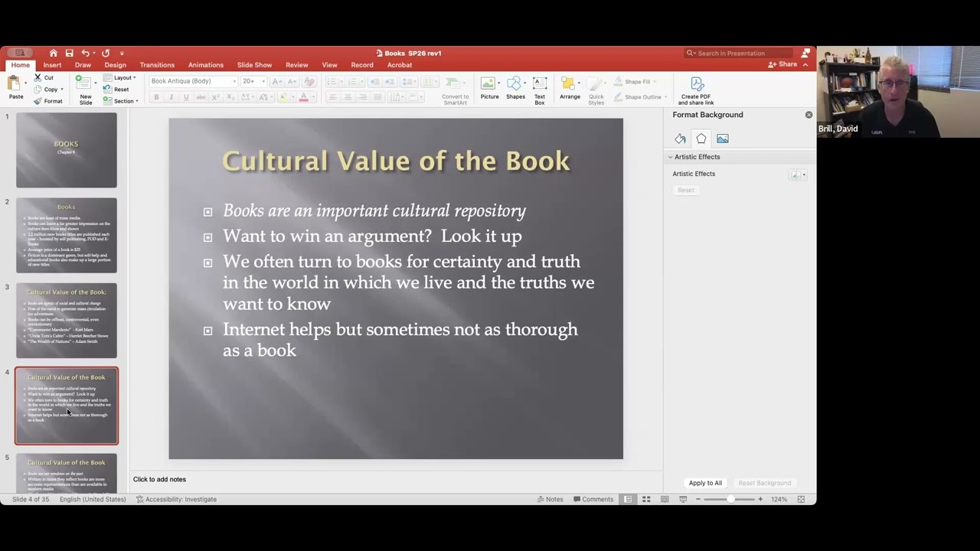Select slide 3 thumbnail
The width and height of the screenshot is (980, 551).
pyautogui.click(x=67, y=321)
